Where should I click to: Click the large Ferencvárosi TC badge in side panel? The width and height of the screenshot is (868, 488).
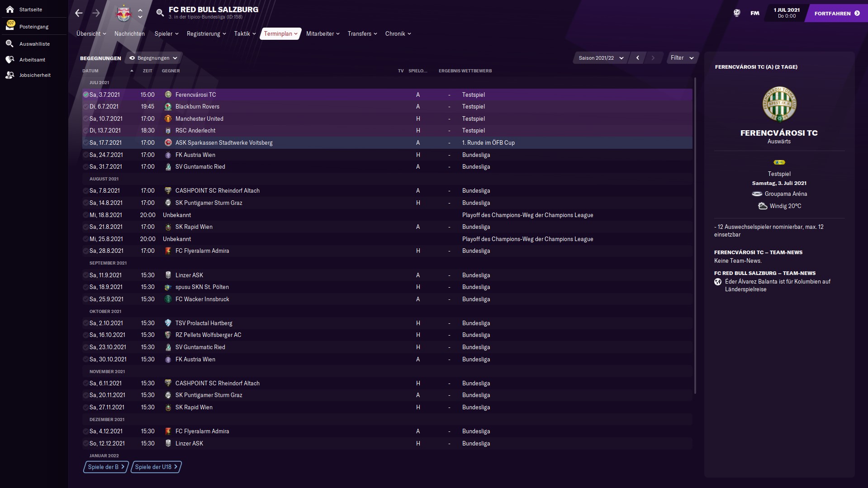pos(779,104)
